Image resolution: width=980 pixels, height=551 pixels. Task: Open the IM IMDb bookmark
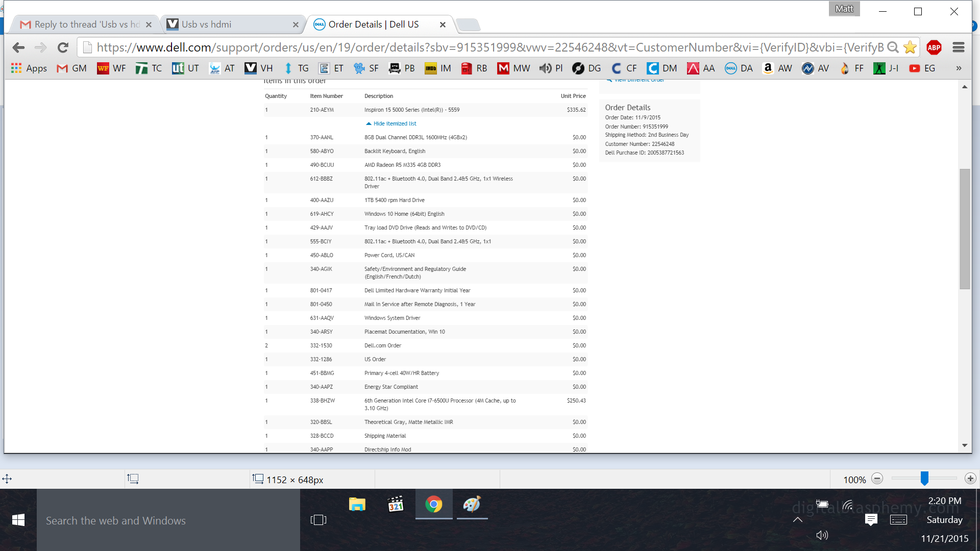click(x=438, y=68)
